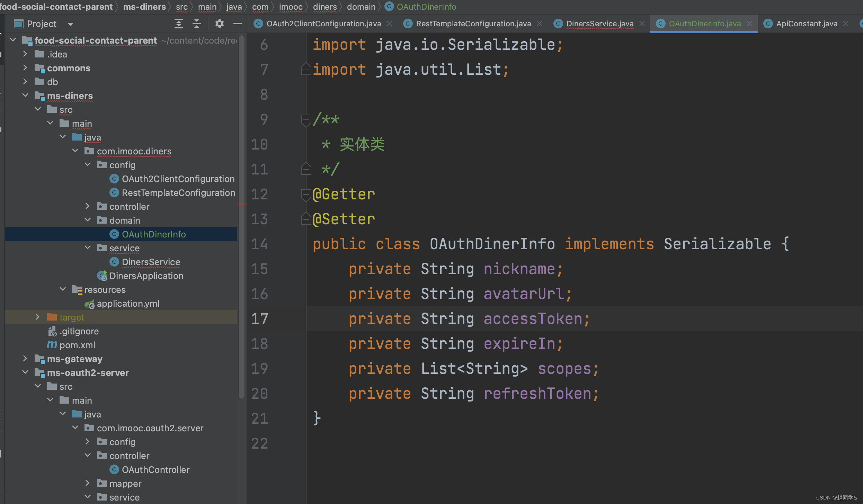Fold the @Getter annotation block in gutter
The height and width of the screenshot is (504, 863).
305,195
